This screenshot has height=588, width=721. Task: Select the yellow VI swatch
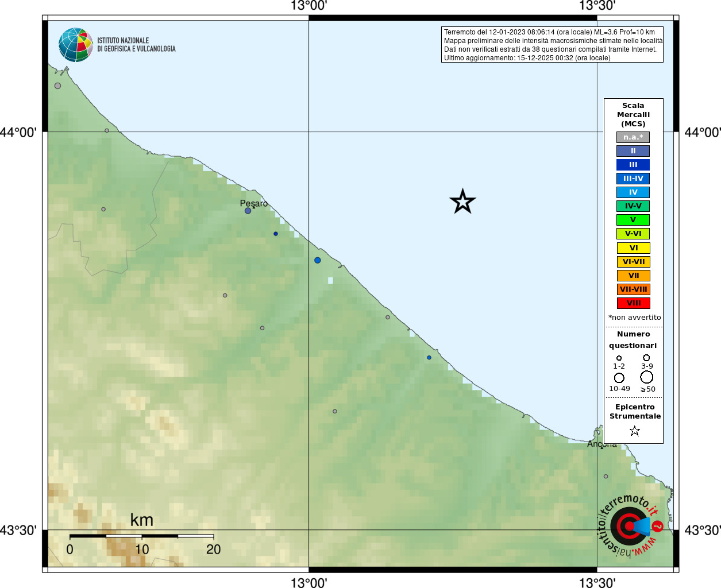pyautogui.click(x=634, y=248)
